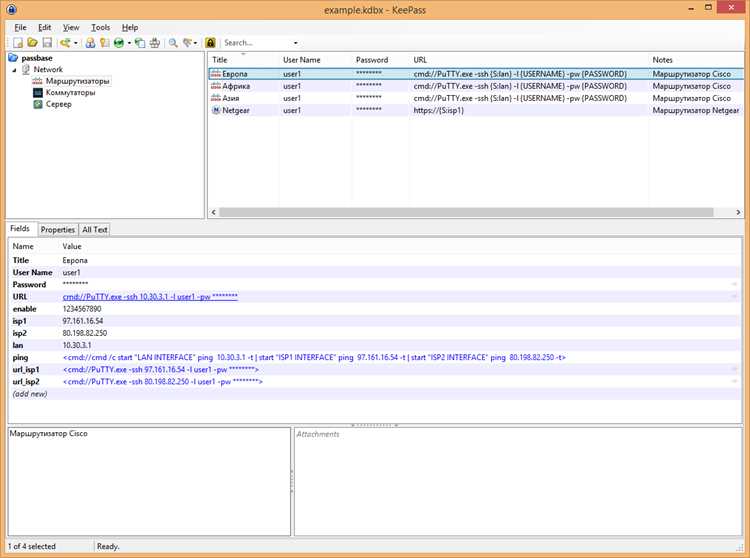Click the Find magnifier toolbar icon

click(173, 43)
